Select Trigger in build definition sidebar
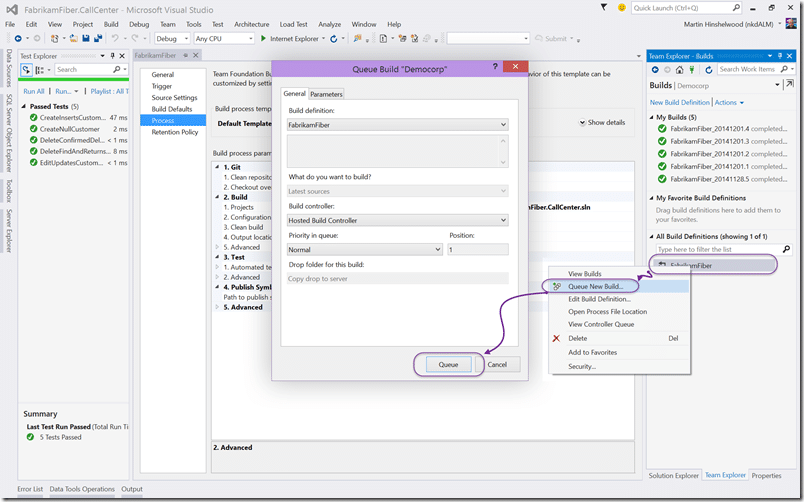 click(162, 86)
